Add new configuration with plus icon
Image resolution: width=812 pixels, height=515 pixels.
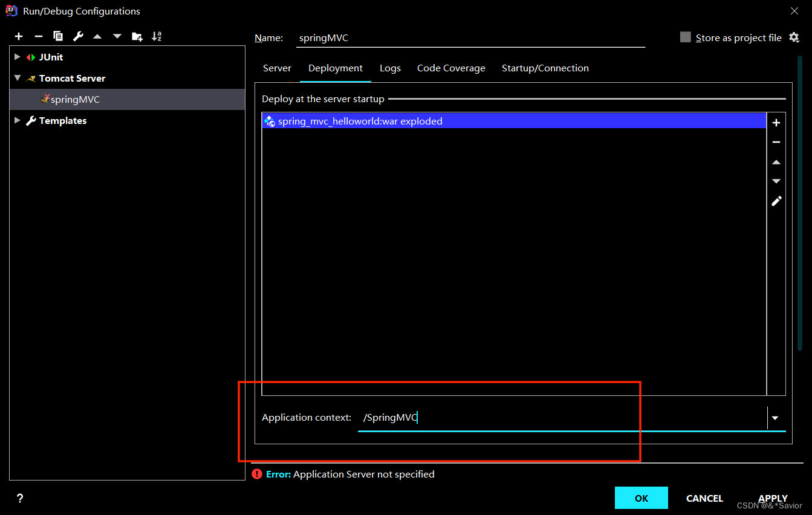point(19,36)
